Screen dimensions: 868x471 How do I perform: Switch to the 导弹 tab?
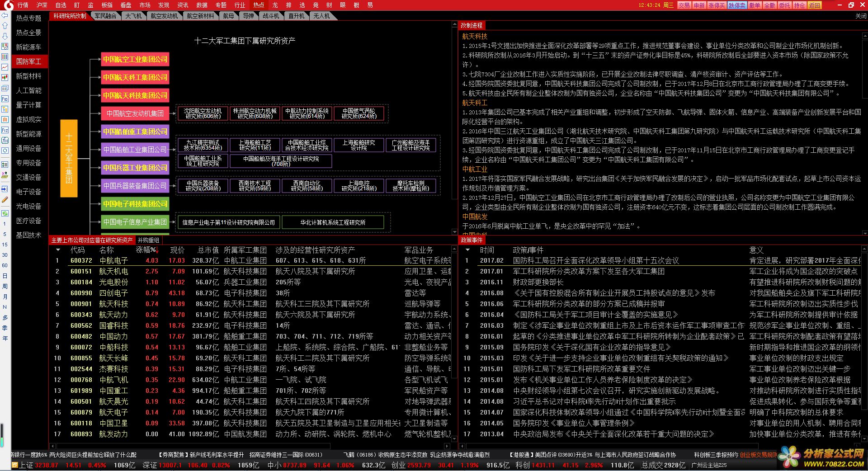click(248, 16)
